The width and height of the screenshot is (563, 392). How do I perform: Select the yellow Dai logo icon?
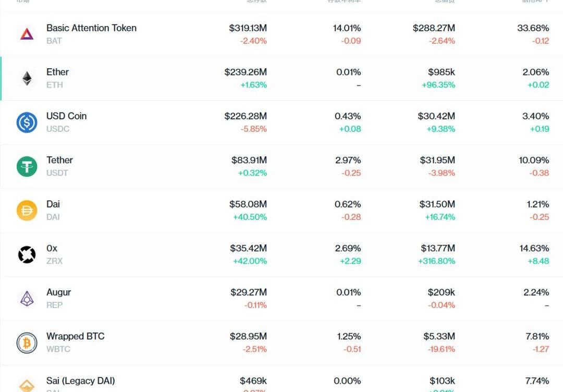click(x=27, y=211)
